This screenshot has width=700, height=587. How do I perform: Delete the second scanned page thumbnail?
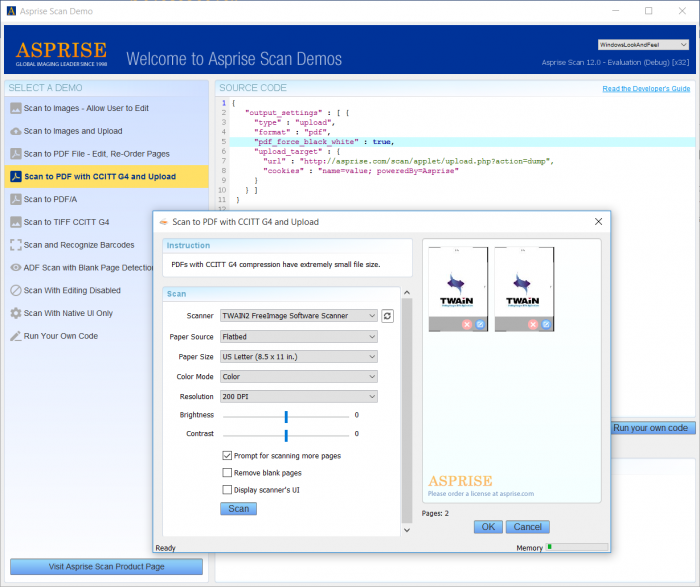533,325
